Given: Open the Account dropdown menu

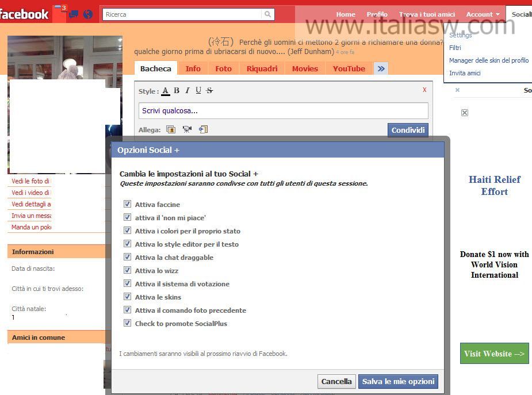Looking at the screenshot, I should (483, 14).
